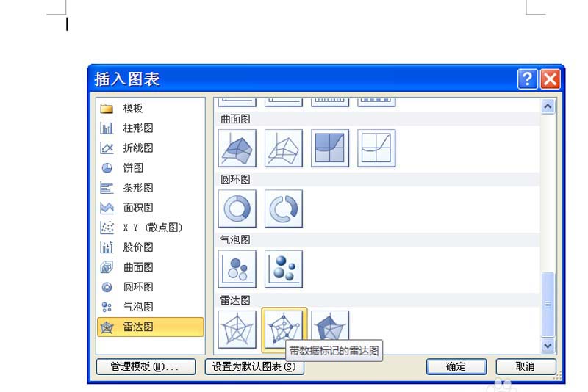The image size is (588, 392).
Task: Choose radar chart with data markers
Action: [x=284, y=329]
